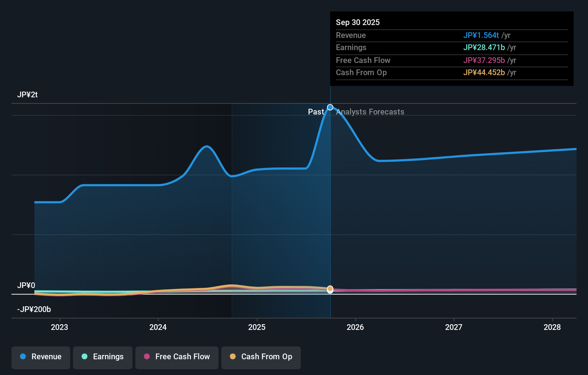Click the blue Revenue legend dot
This screenshot has width=588, height=375.
tap(23, 356)
